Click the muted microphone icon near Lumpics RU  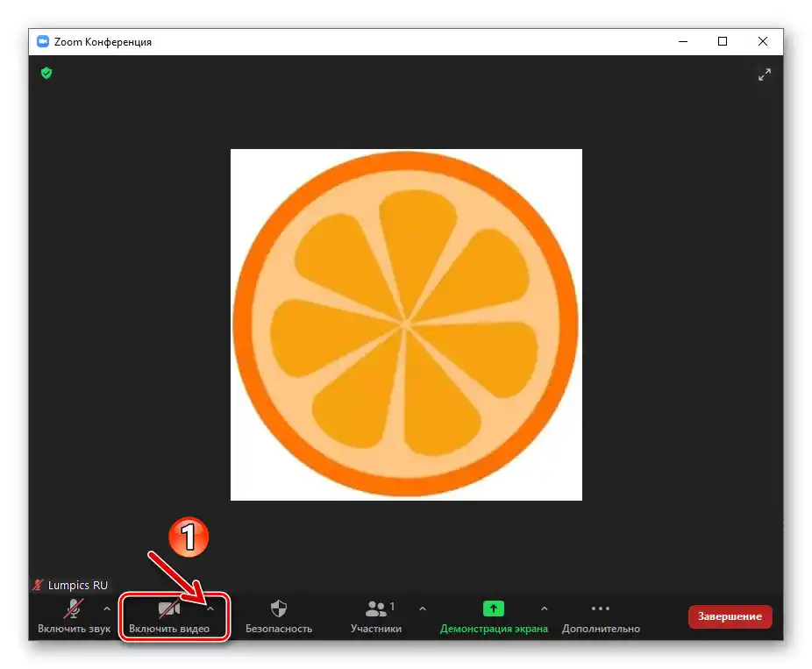coord(39,585)
